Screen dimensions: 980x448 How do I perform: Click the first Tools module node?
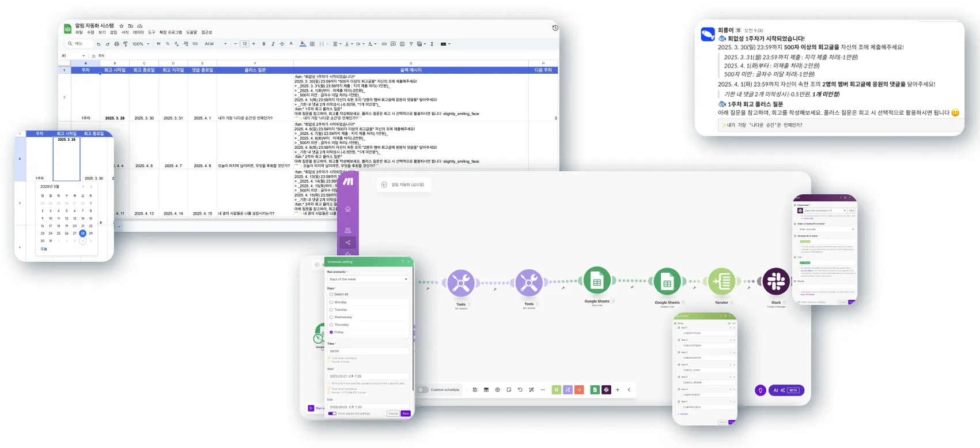(461, 283)
